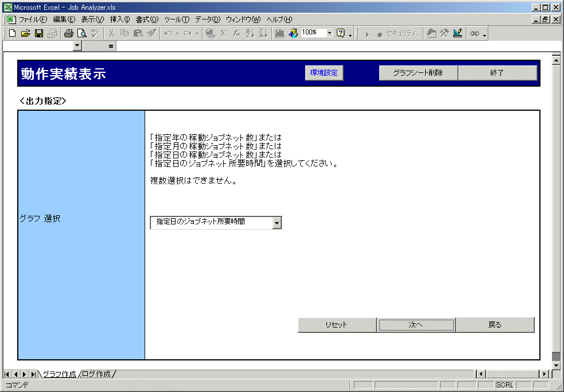Click the last sheet navigation arrow

[x=33, y=375]
